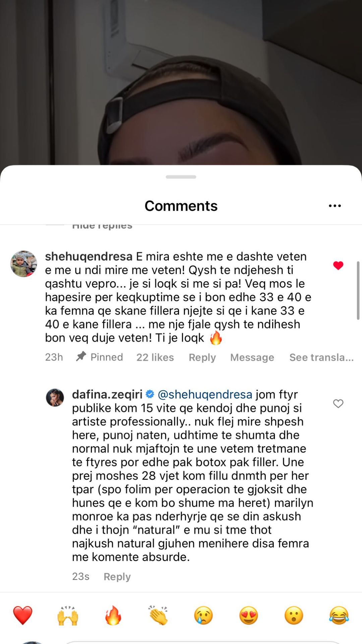Like dafina.zeqiri's reply with heart outline
The width and height of the screenshot is (362, 644).
click(338, 403)
